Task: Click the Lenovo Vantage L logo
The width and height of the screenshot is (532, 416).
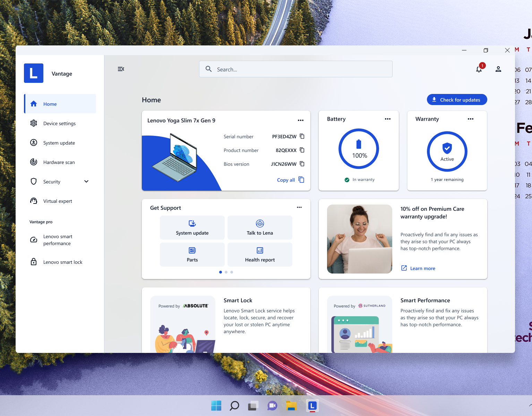Action: click(34, 73)
